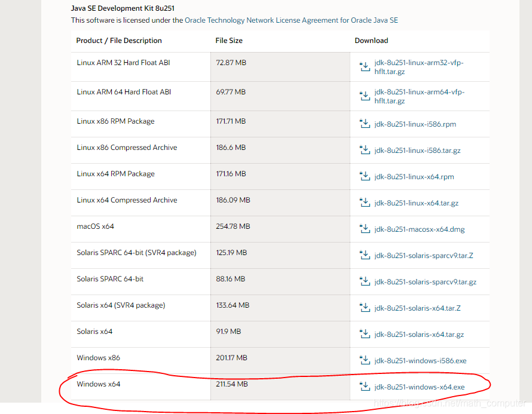Download the jdk-8u251-linux-i586.tar.gz link
This screenshot has height=414, width=532.
[x=417, y=150]
